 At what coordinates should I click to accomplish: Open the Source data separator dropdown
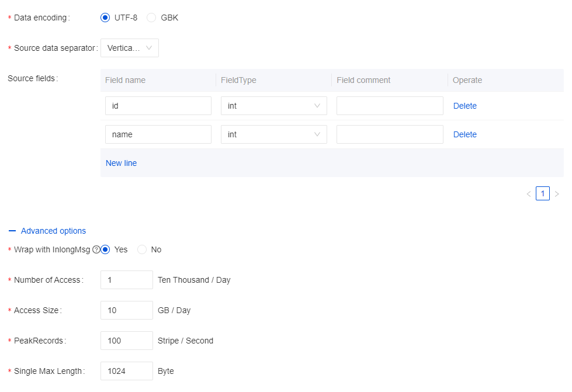[x=129, y=48]
